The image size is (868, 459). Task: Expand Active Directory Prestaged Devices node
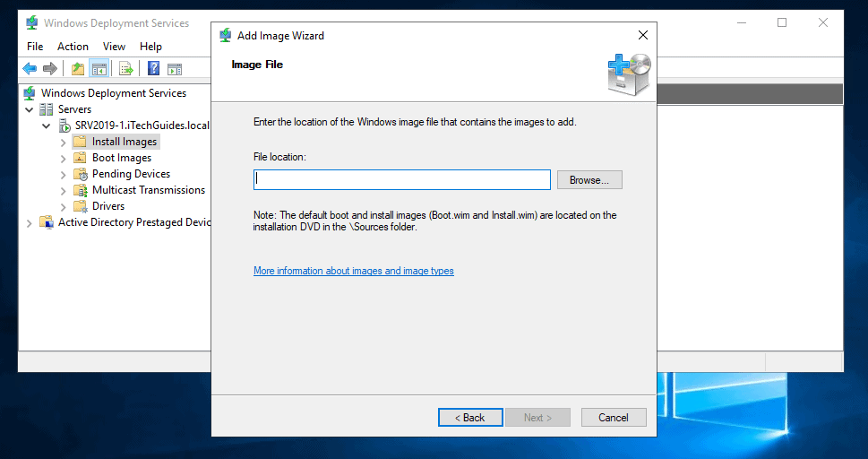tap(30, 222)
